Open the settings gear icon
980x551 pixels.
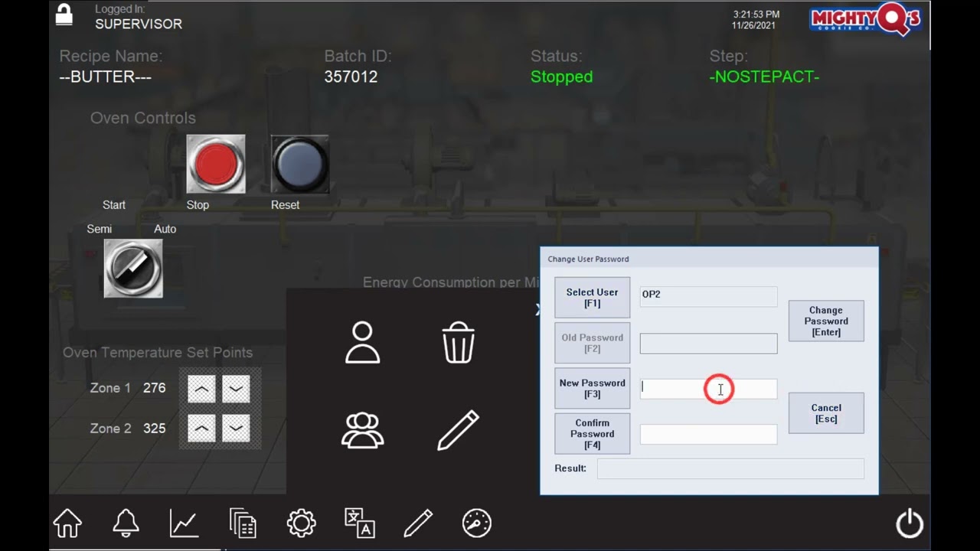[x=301, y=523]
